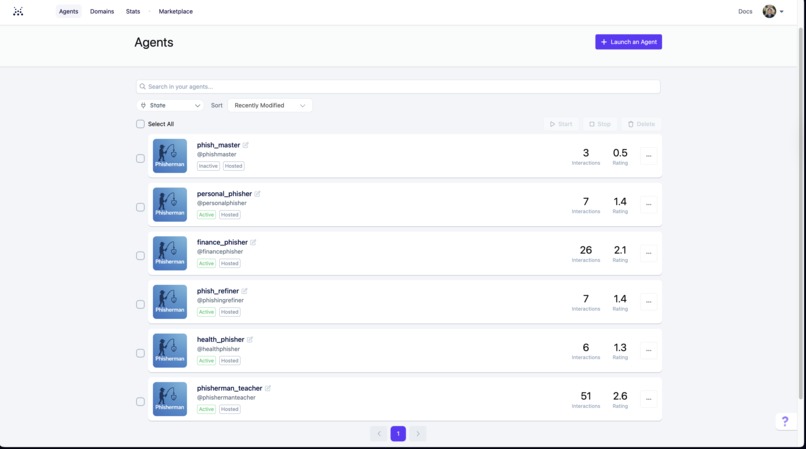Edit name of health_phisher agent
Image resolution: width=806 pixels, height=449 pixels.
click(x=250, y=339)
